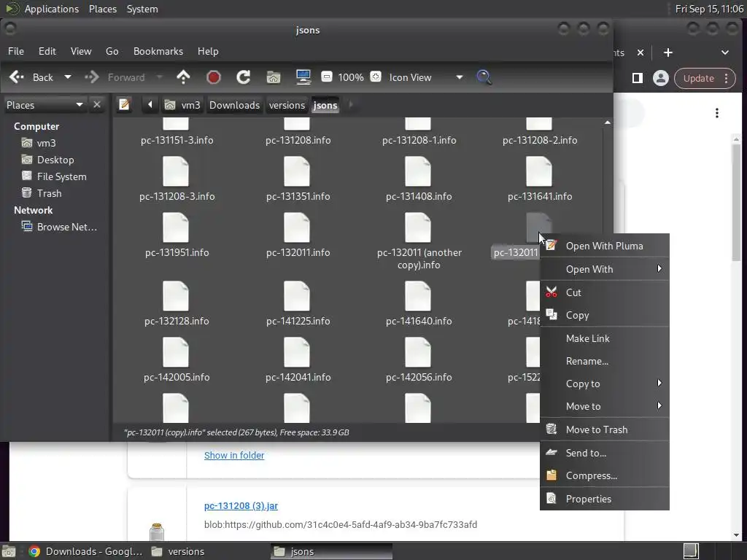The image size is (747, 560).
Task: Open the Go menu
Action: pos(112,51)
